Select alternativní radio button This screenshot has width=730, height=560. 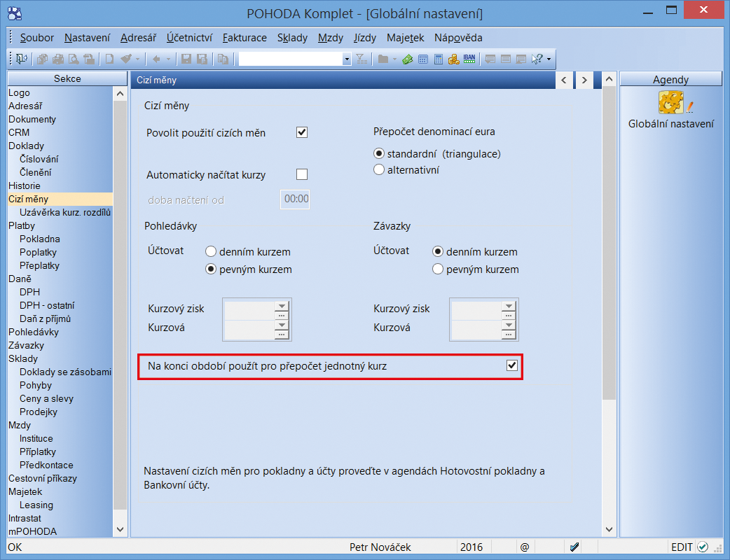point(379,170)
